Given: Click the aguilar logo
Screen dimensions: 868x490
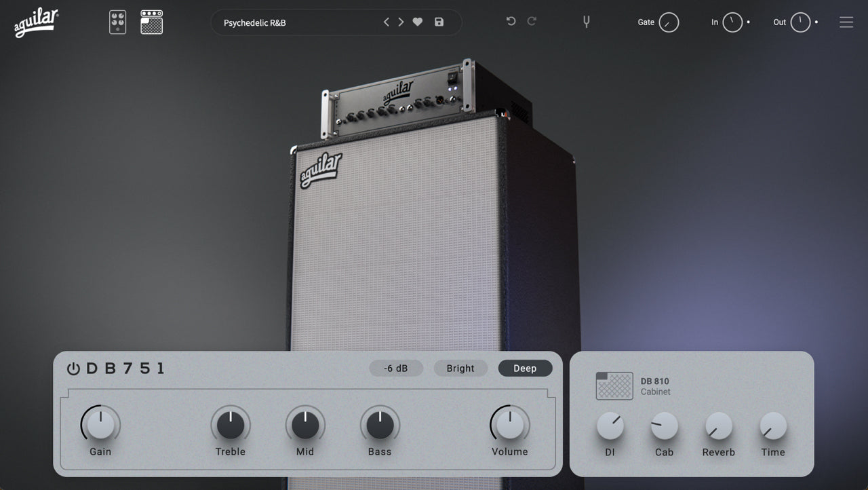Looking at the screenshot, I should pyautogui.click(x=35, y=20).
